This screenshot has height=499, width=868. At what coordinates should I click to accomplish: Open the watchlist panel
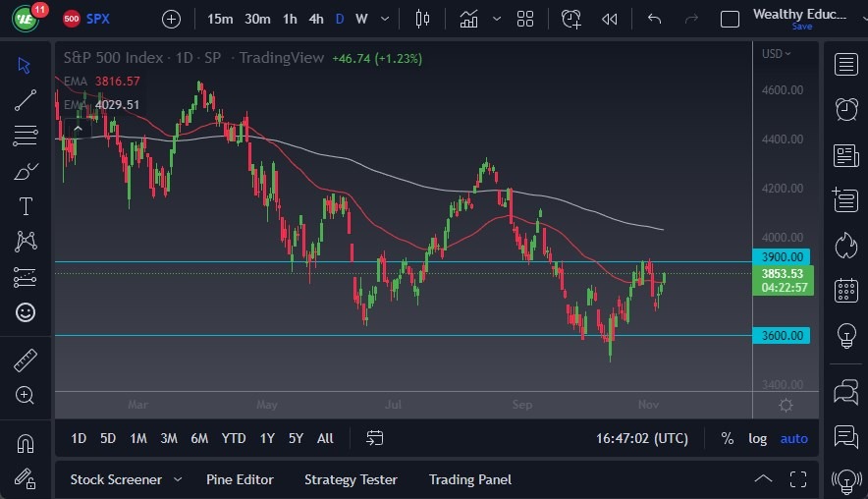(845, 65)
